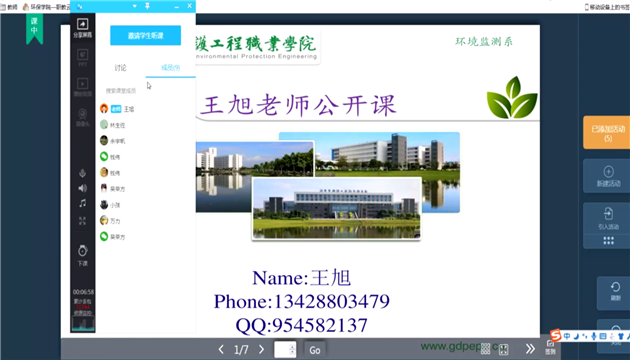630x360 pixels.
Task: Expand the double-chevron arrow on bottom bar
Action: pyautogui.click(x=530, y=349)
